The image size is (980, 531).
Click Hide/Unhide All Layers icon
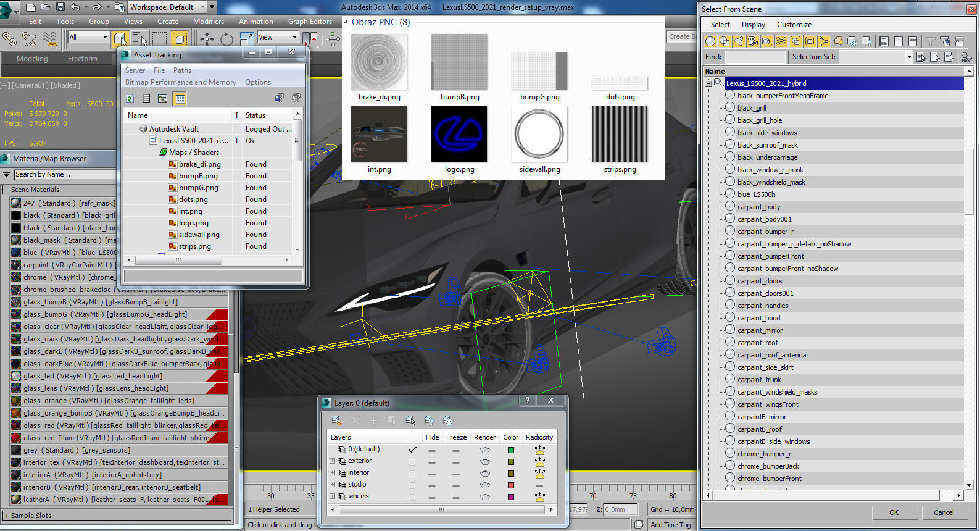429,420
